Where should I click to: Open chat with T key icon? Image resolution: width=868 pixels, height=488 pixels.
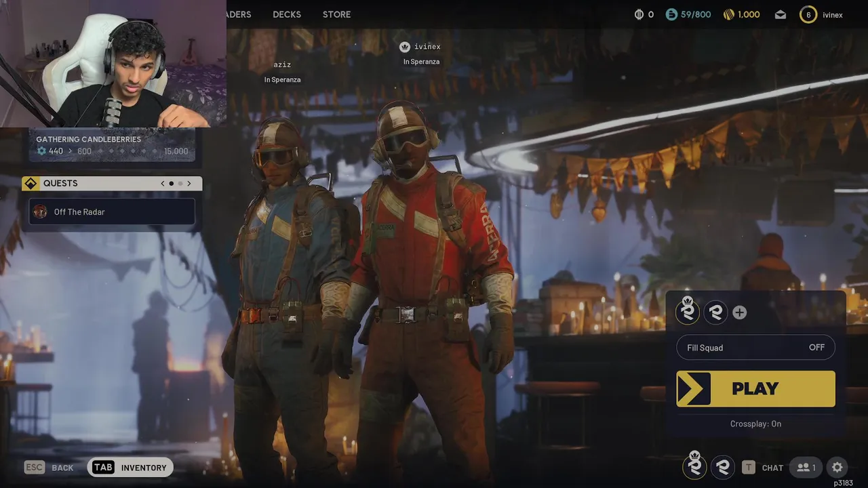749,467
